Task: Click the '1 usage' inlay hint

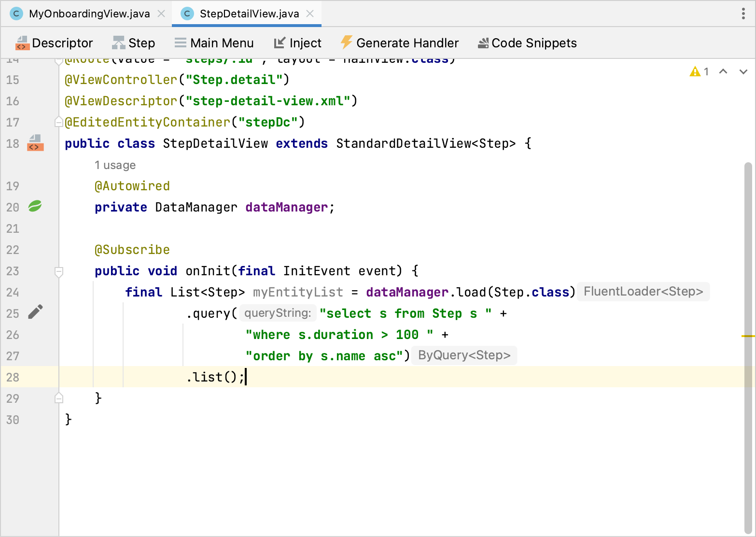Action: pyautogui.click(x=115, y=165)
